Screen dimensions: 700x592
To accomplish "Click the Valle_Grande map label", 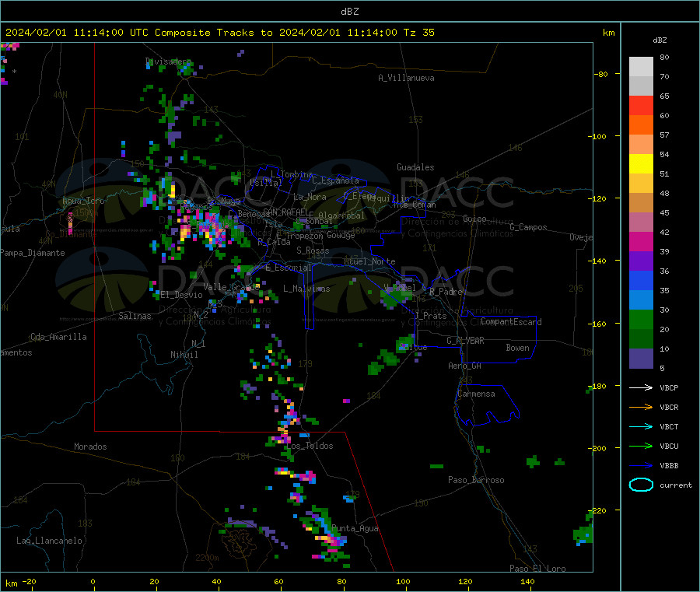I will point(231,287).
